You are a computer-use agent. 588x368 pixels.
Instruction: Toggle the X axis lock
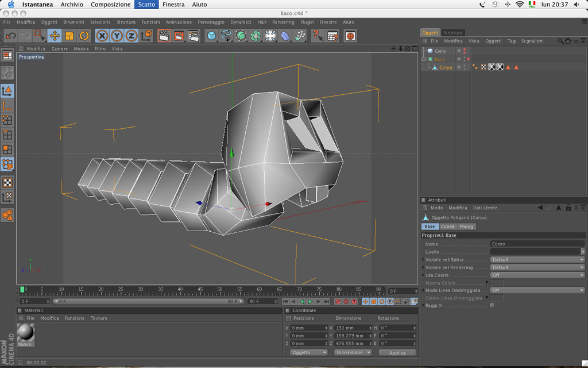pos(102,36)
